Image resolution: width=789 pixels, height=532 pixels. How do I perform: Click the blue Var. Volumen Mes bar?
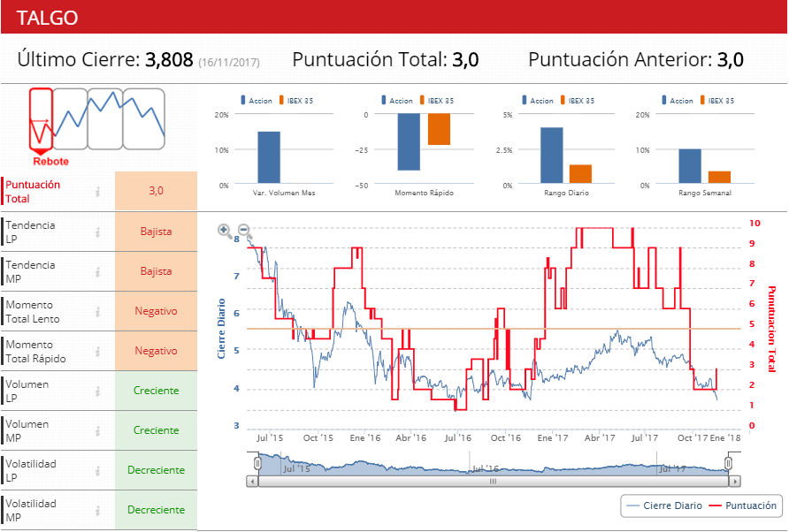(x=269, y=157)
